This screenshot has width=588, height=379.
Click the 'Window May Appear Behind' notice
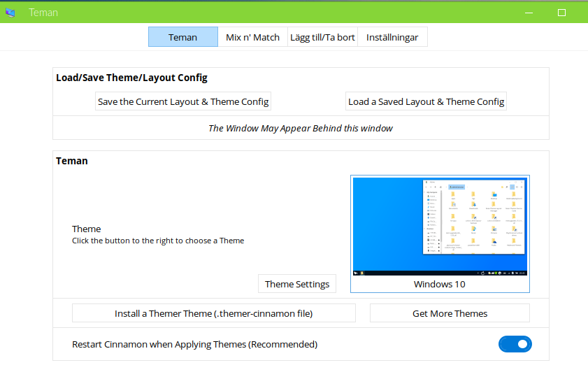click(x=301, y=128)
